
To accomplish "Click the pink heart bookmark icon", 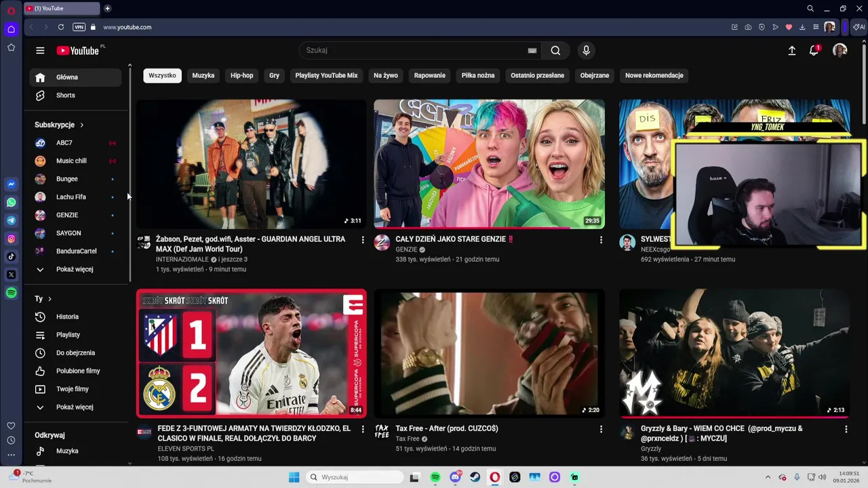I will [x=789, y=27].
